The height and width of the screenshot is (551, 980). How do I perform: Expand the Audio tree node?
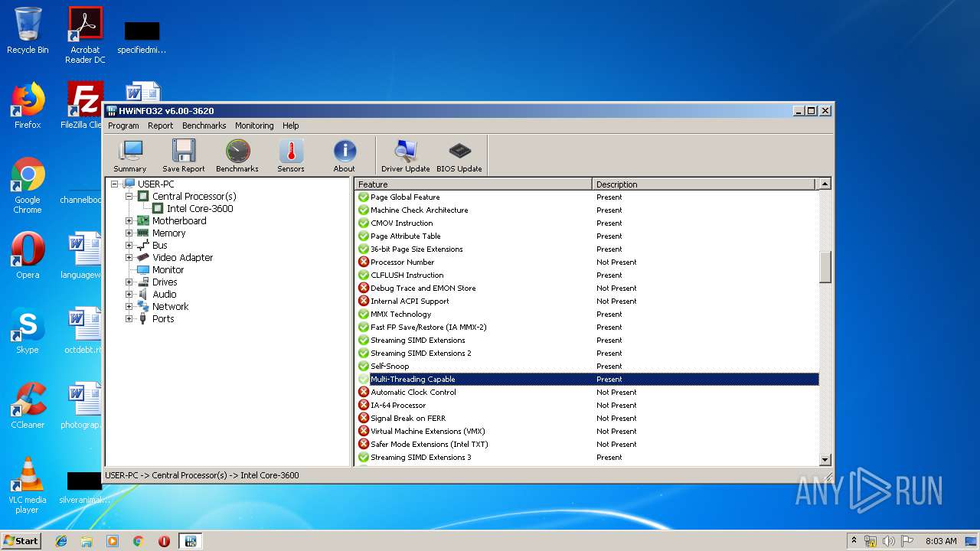tap(129, 294)
